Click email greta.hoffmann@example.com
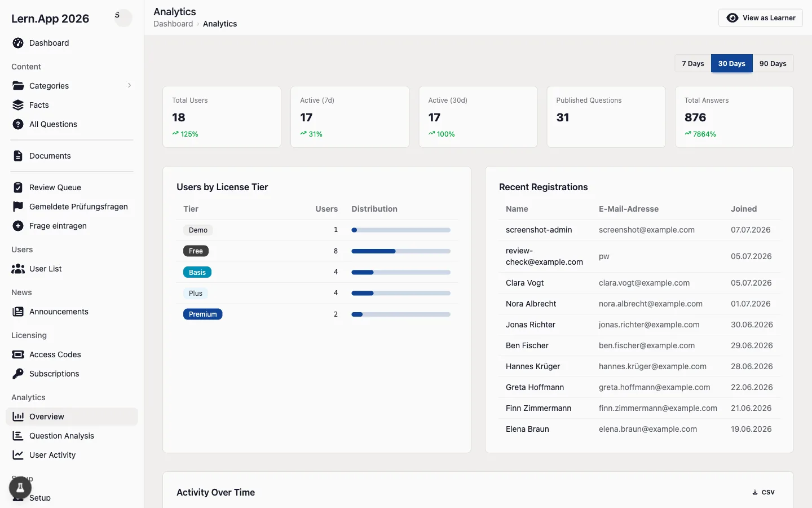 (654, 387)
